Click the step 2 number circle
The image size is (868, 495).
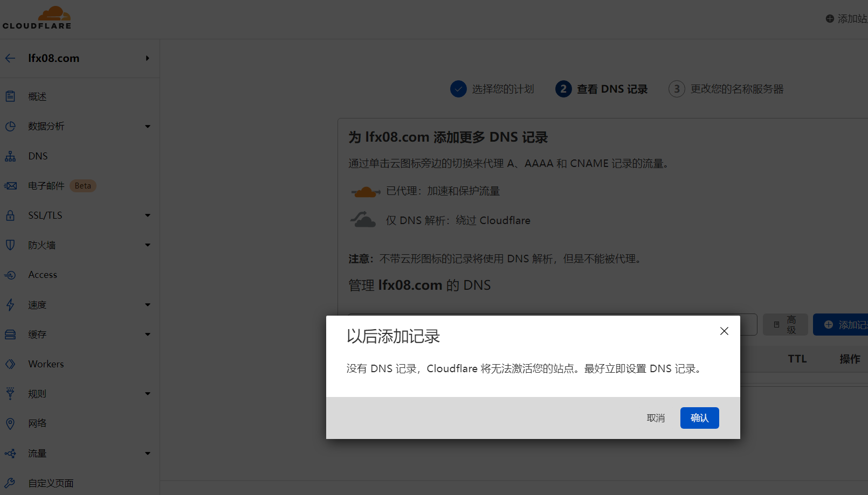pyautogui.click(x=563, y=89)
